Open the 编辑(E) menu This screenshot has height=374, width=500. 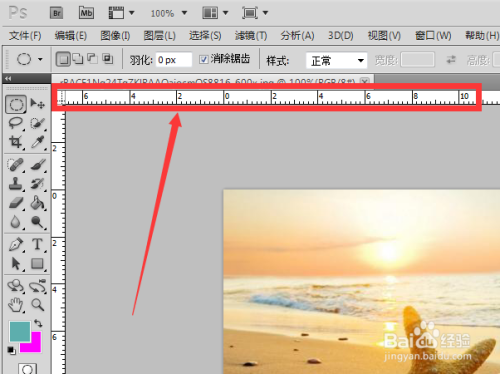[x=71, y=35]
